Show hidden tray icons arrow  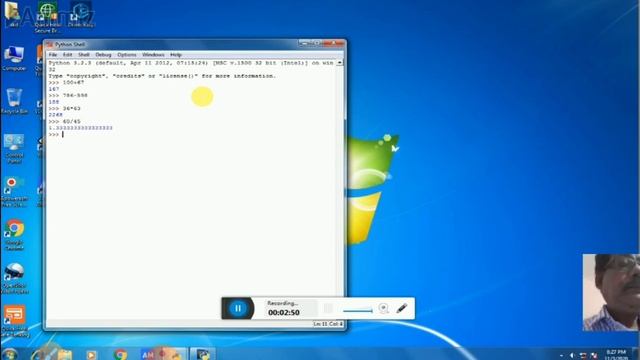tap(561, 356)
